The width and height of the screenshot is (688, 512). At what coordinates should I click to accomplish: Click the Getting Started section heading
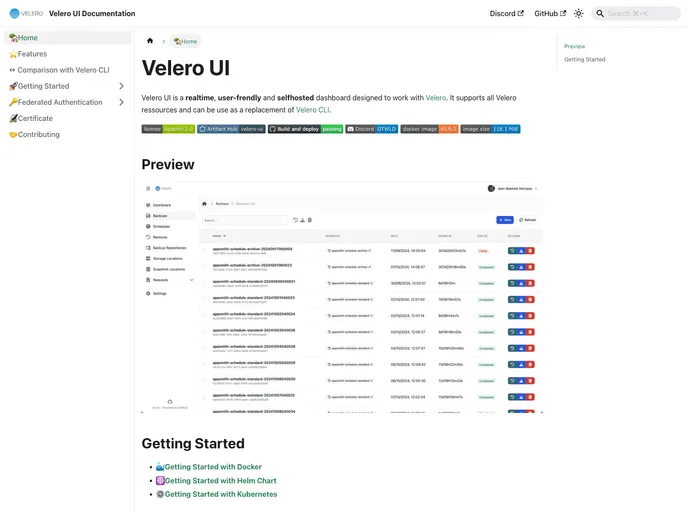pos(193,443)
